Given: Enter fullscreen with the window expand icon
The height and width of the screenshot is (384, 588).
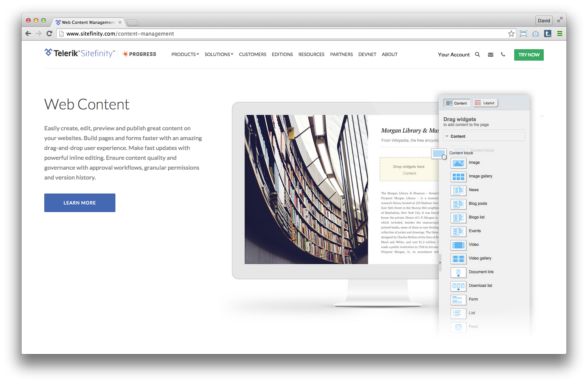Looking at the screenshot, I should click(560, 20).
